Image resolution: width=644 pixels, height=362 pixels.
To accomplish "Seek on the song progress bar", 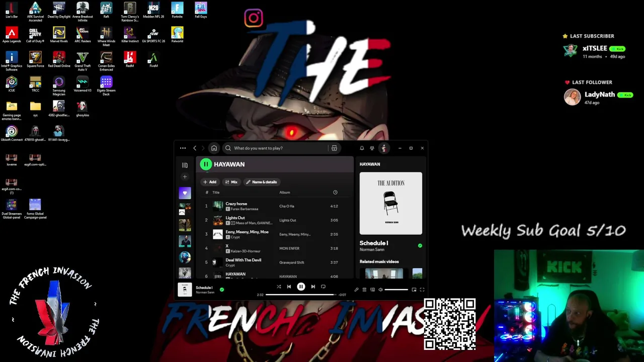I will click(x=301, y=295).
